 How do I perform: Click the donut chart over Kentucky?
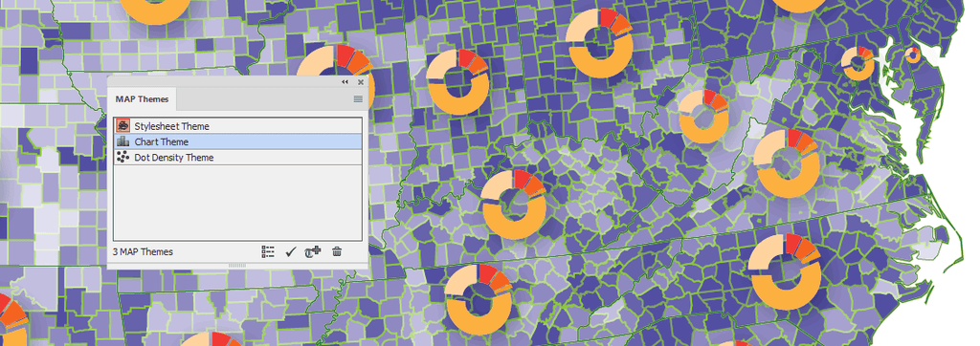coord(514,204)
